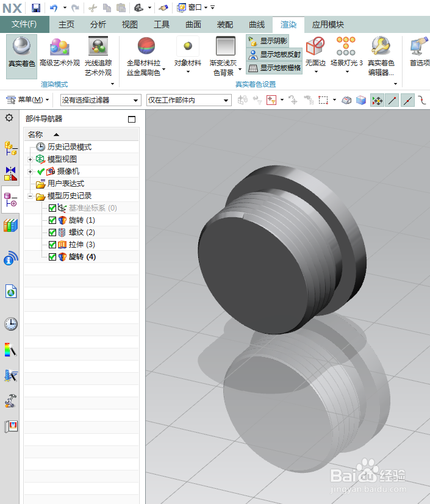Open the History clock sidebar icon
The height and width of the screenshot is (504, 430).
pyautogui.click(x=10, y=323)
